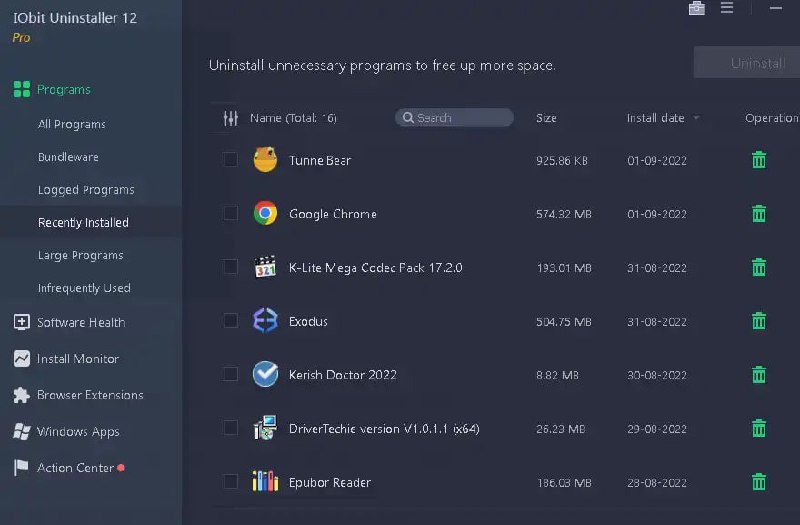Sort by Name (Total: 16) column header
800x525 pixels.
coord(293,118)
